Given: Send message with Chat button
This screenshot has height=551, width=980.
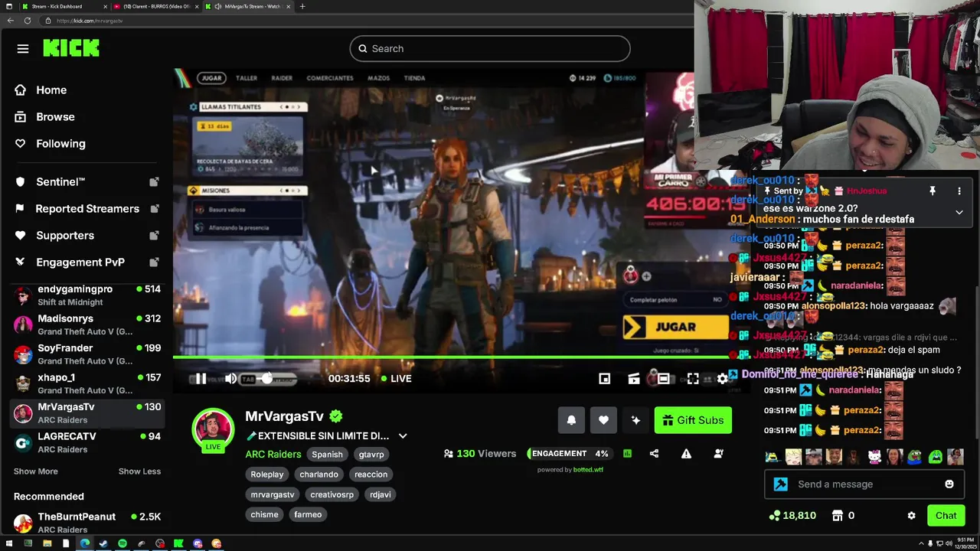Looking at the screenshot, I should 946,516.
